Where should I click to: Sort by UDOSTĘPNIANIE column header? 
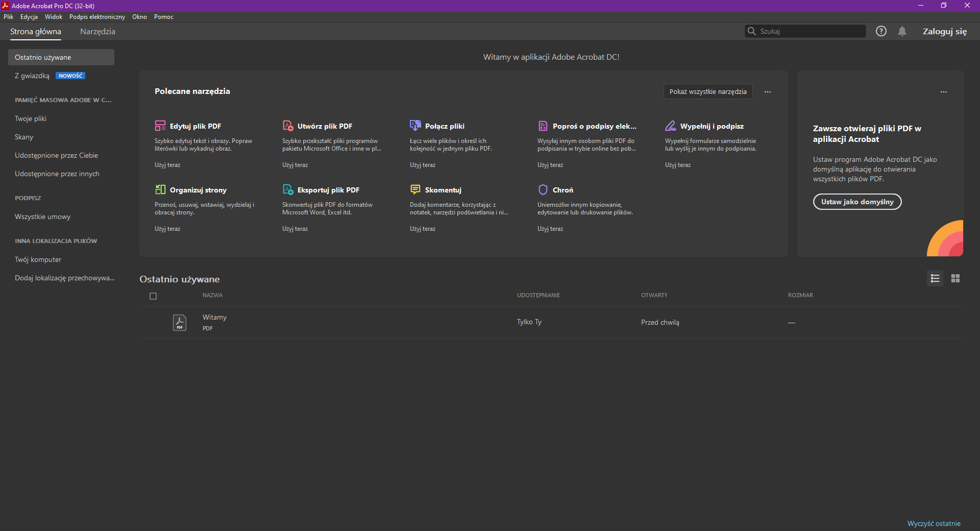point(538,295)
